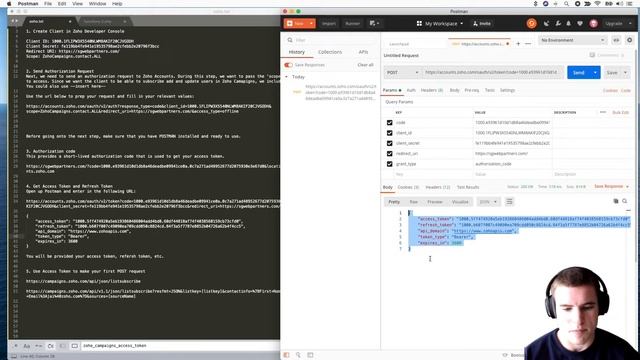Screen dimensions: 640x360
Task: Uncheck the redirect_uri parameter checkbox
Action: (389, 153)
